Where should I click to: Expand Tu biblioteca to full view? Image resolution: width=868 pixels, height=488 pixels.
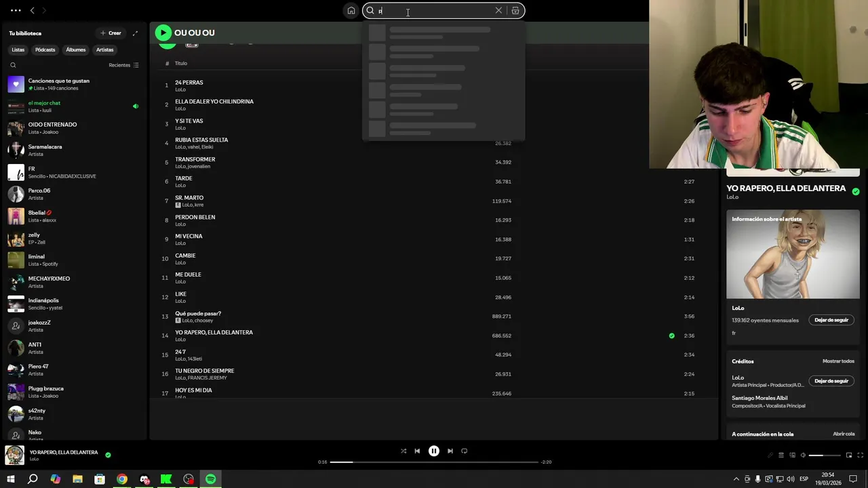[135, 33]
